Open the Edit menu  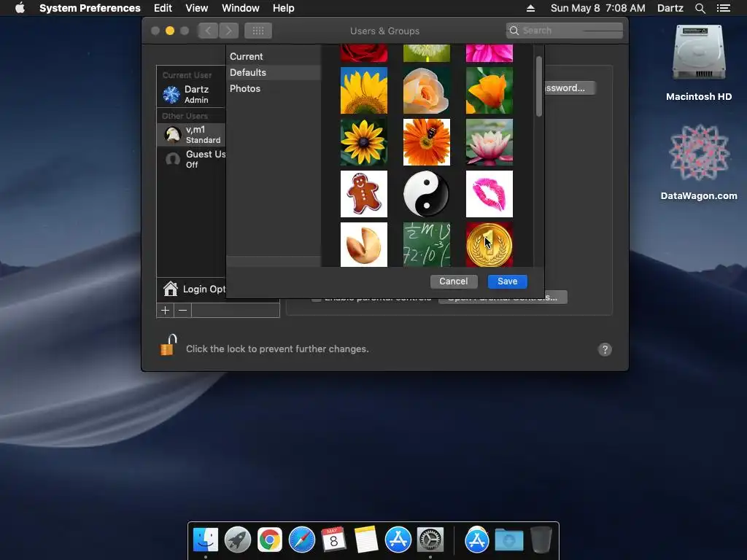pyautogui.click(x=163, y=8)
